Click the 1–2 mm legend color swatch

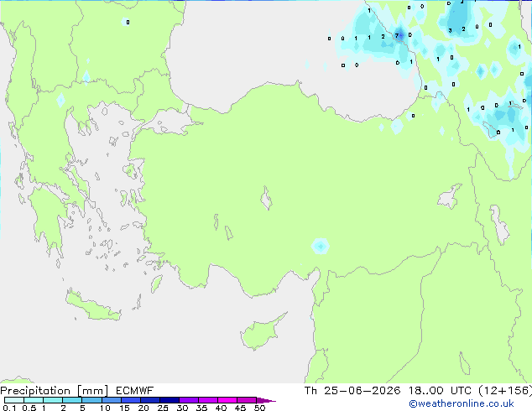click(53, 400)
